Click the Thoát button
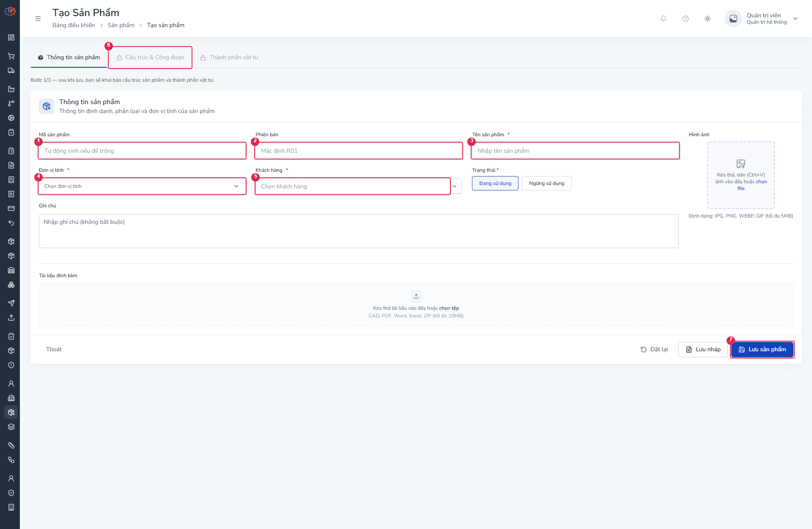The image size is (812, 529). point(54,350)
